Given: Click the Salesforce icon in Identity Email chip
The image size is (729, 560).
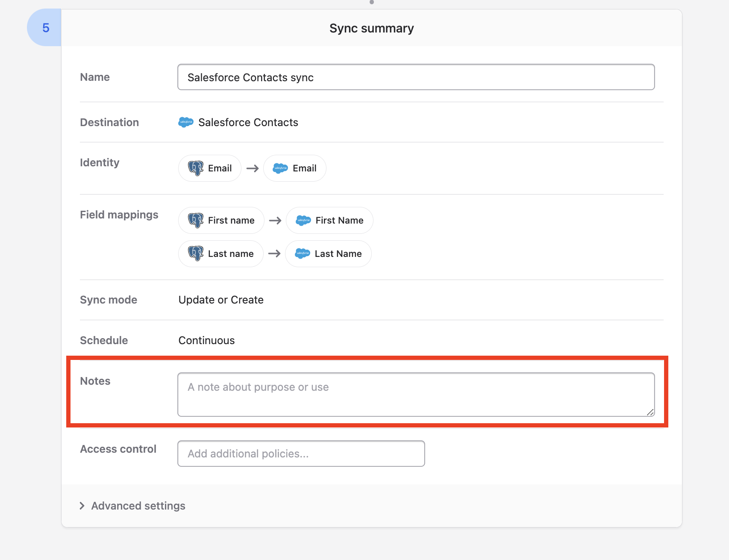Looking at the screenshot, I should click(280, 168).
